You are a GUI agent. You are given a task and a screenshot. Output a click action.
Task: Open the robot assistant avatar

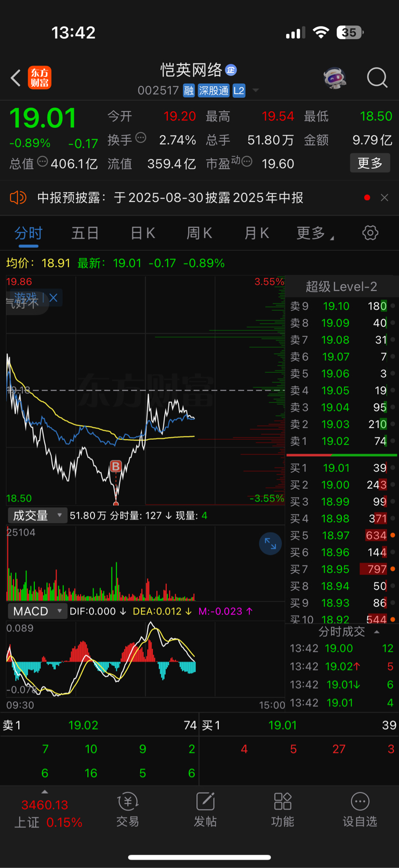point(335,78)
